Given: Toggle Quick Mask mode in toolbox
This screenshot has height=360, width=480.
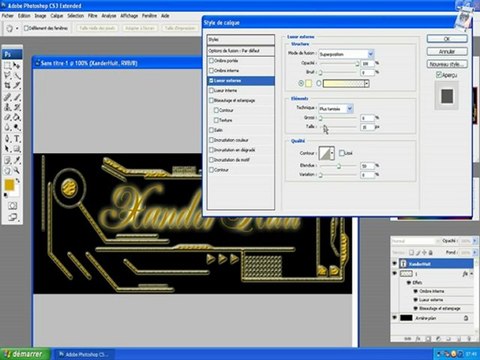Looking at the screenshot, I should 12,205.
